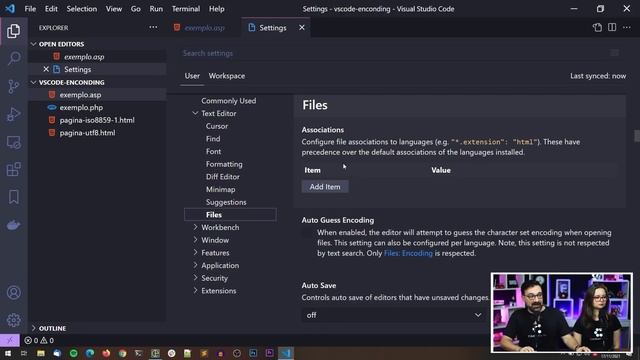Open the Edit menu

click(x=51, y=9)
